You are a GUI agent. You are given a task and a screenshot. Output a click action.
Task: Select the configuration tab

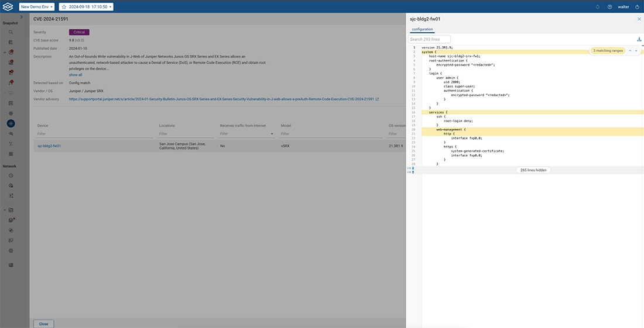tap(422, 29)
